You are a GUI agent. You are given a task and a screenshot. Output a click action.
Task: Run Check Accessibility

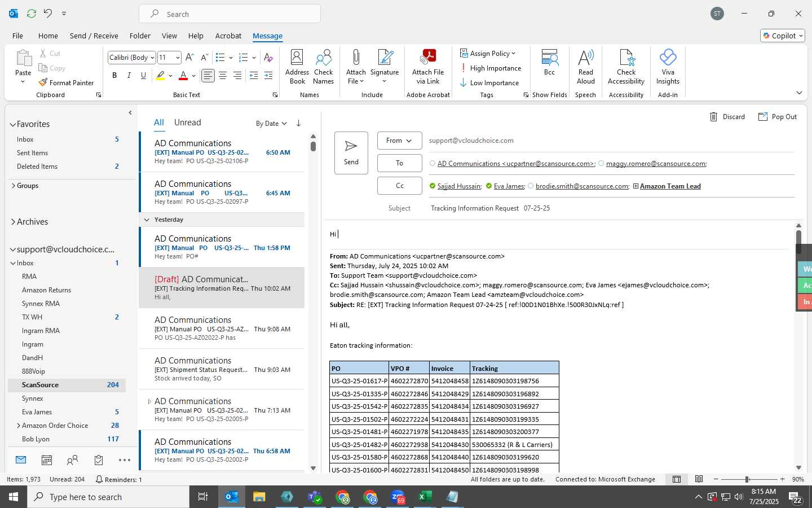tap(626, 67)
